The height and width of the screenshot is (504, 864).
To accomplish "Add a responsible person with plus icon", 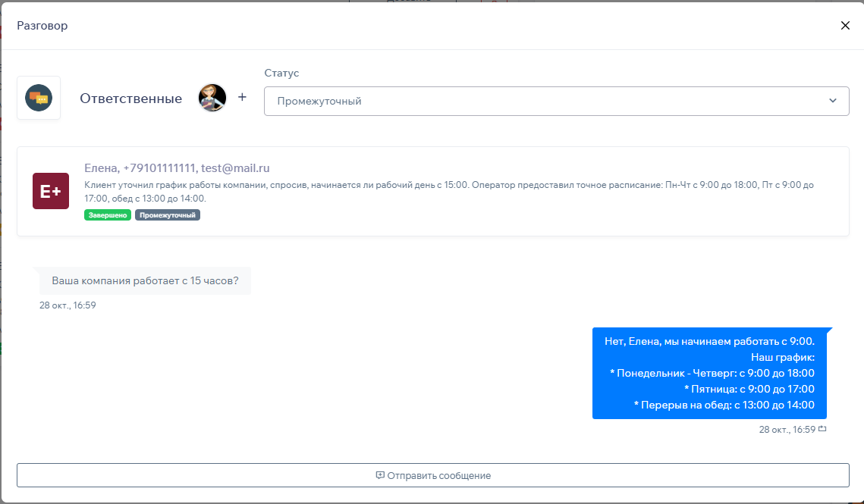I will (x=242, y=98).
